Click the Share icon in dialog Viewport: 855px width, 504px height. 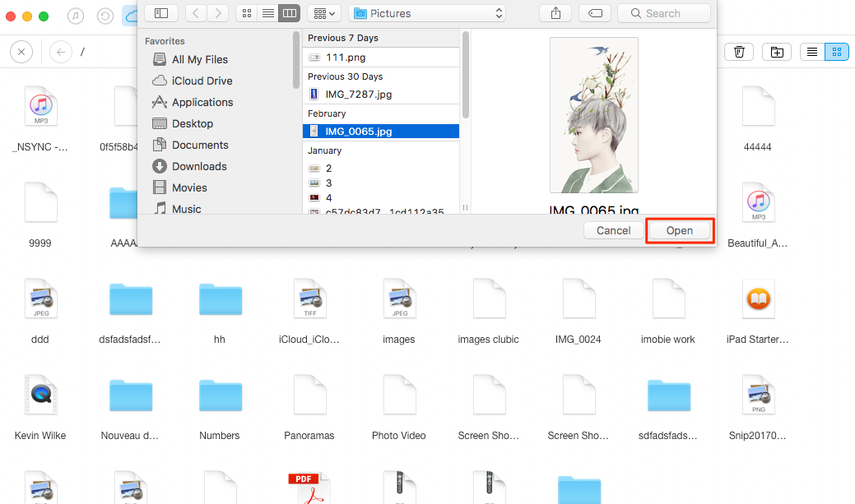pos(555,13)
